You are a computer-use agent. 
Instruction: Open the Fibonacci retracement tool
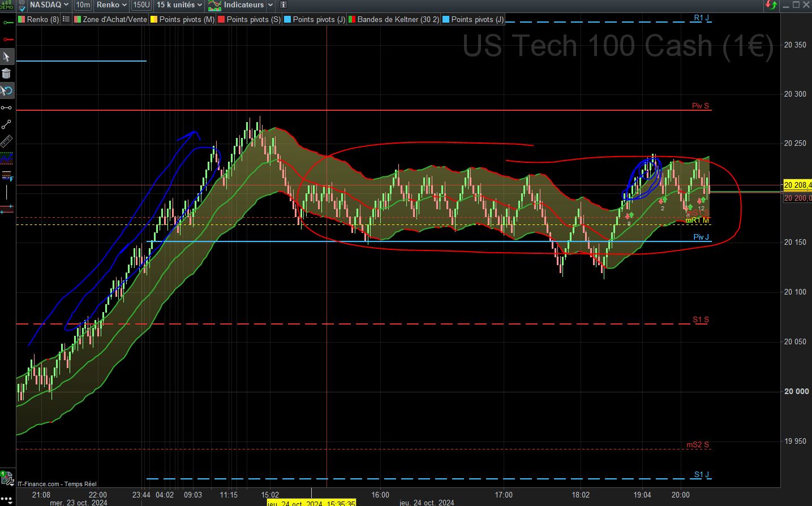coord(7,175)
